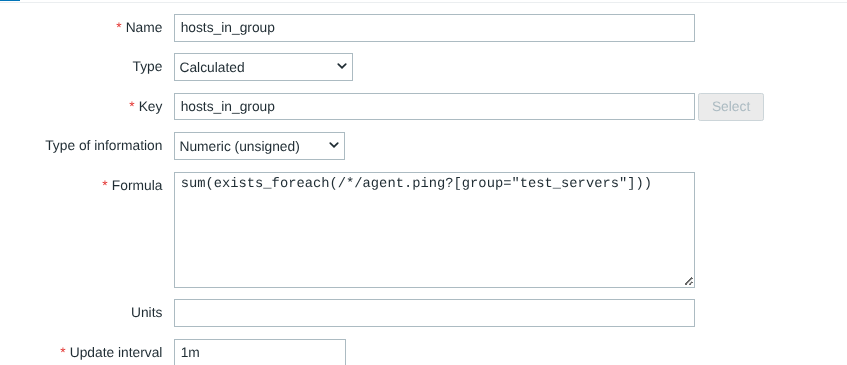The height and width of the screenshot is (365, 847).
Task: Open the Type of information dropdown
Action: click(x=259, y=146)
